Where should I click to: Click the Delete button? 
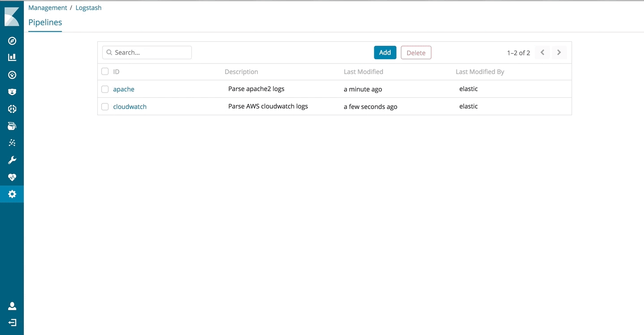pos(416,52)
